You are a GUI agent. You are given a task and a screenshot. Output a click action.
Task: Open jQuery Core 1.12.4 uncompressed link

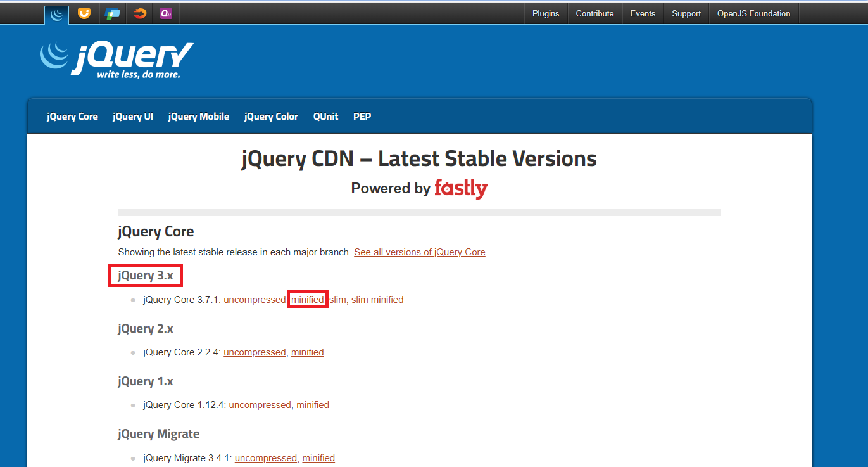(260, 405)
